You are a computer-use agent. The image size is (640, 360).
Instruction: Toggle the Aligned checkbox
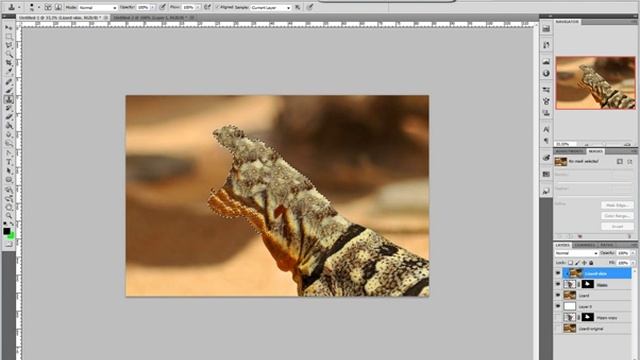click(x=217, y=7)
